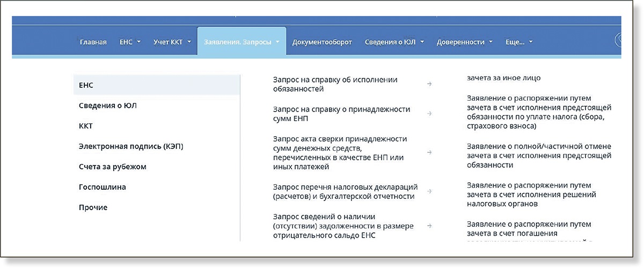Open «Прочие» category in the sidebar
Image resolution: width=644 pixels, height=268 pixels.
93,207
